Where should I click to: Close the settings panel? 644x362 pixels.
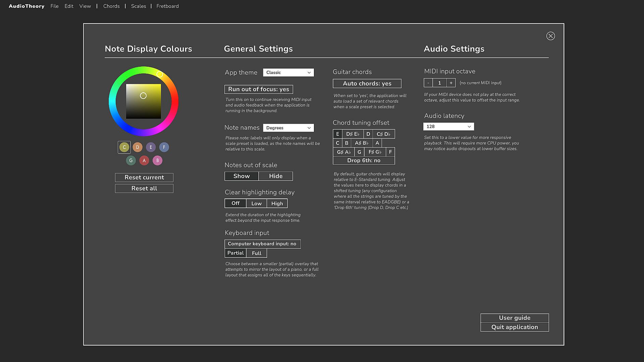pos(550,36)
